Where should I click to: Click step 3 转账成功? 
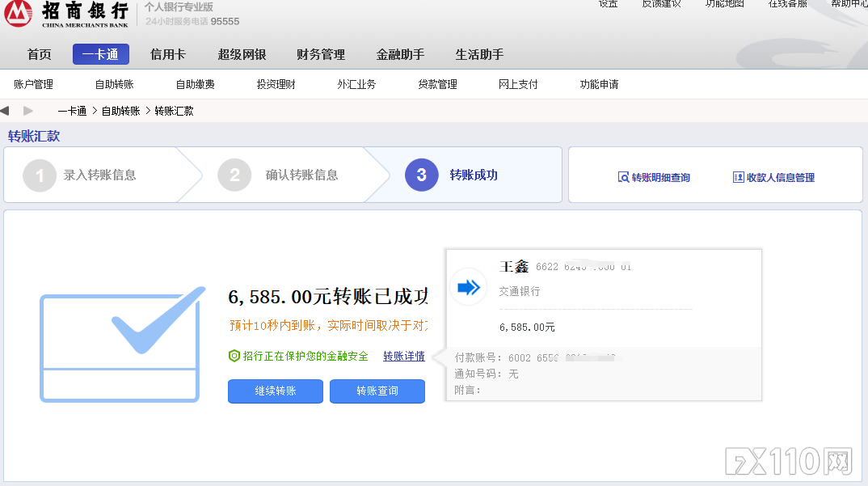click(x=452, y=175)
